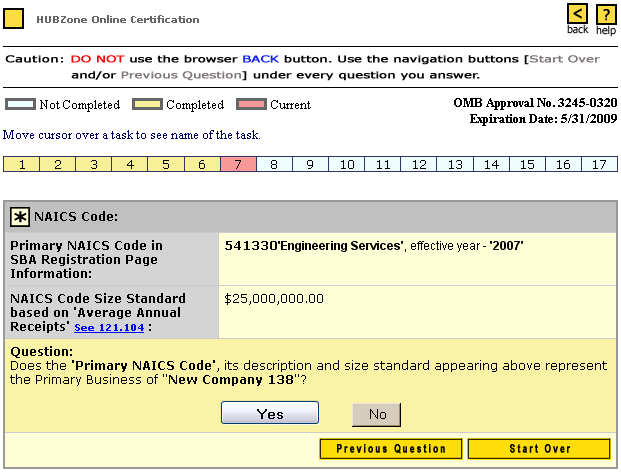This screenshot has height=474, width=621.
Task: Click the red DO NOT warning text
Action: [x=97, y=59]
